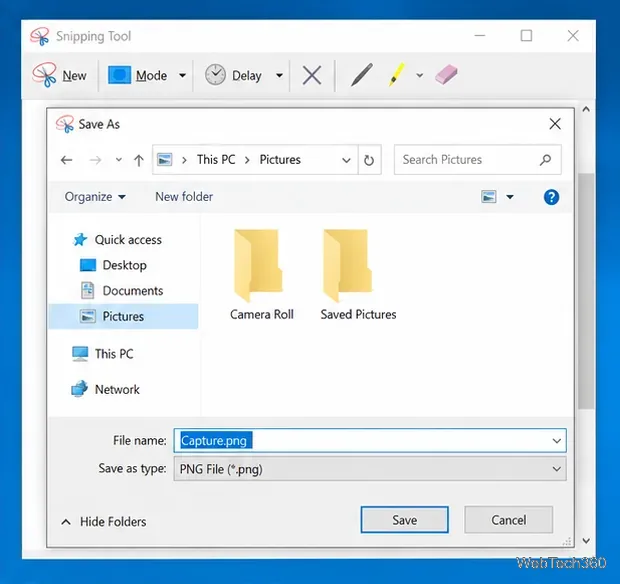Open the Save as type combo box

[x=370, y=469]
